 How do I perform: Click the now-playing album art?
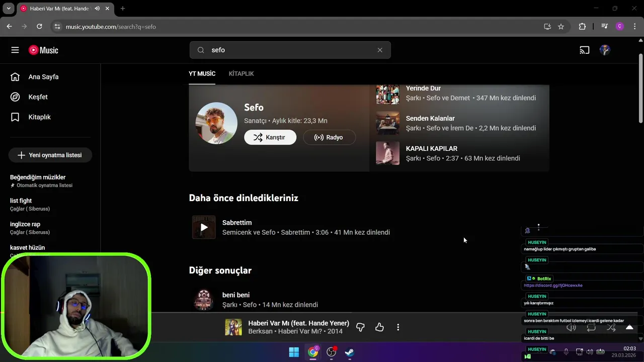[x=233, y=327]
